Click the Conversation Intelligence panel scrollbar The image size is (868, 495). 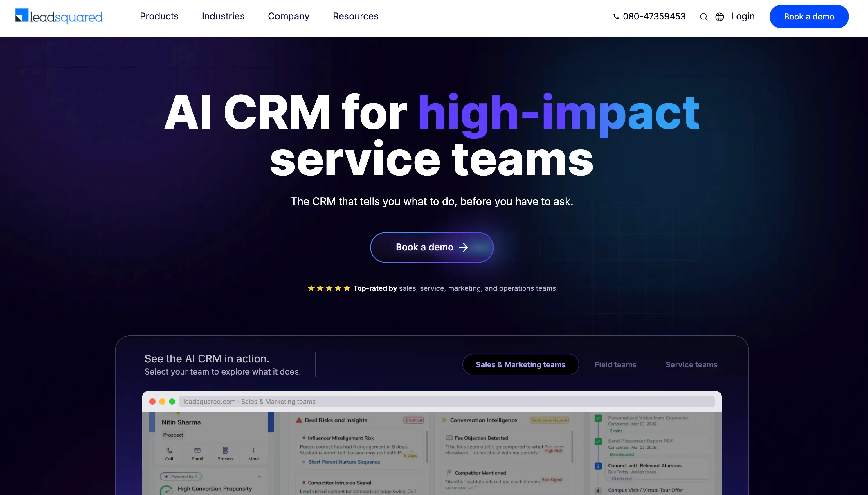pos(572,447)
